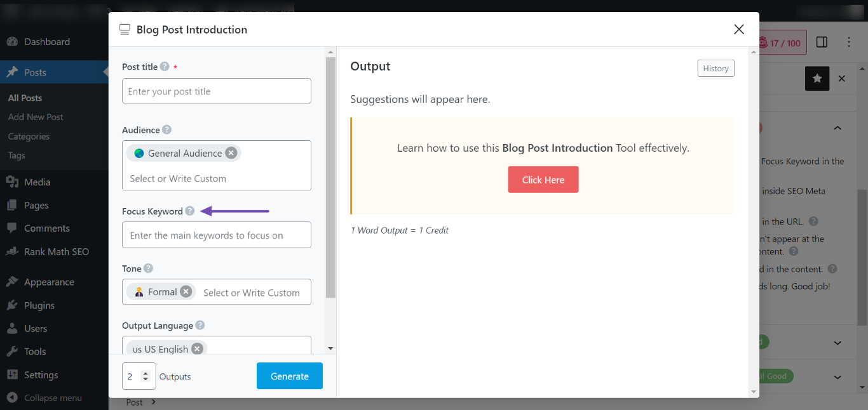Click 'Suggestions will appear here.' text
The height and width of the screenshot is (410, 868).
click(x=420, y=99)
